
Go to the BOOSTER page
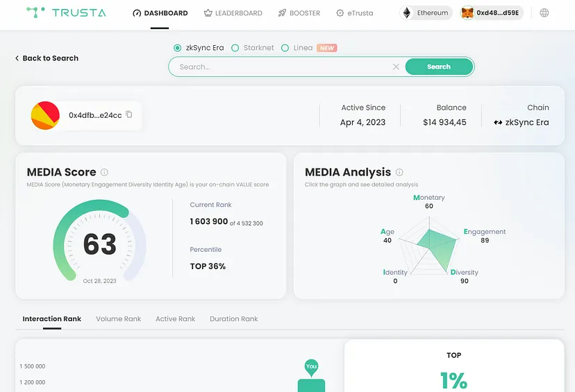pyautogui.click(x=299, y=13)
